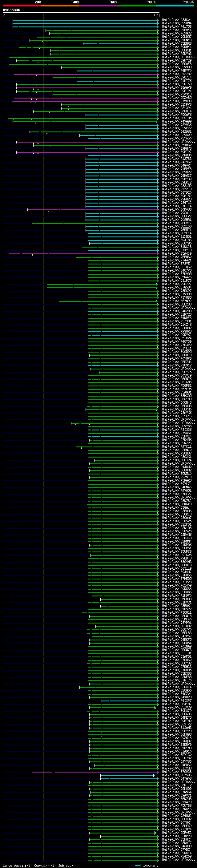197x868 pixels.
Task: Select hit UniRef100_Q2V9B3
Action: click(177, 67)
